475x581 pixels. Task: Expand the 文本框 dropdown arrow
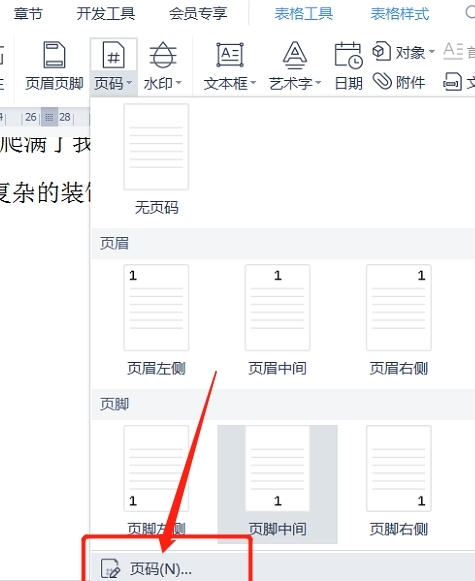(x=253, y=82)
